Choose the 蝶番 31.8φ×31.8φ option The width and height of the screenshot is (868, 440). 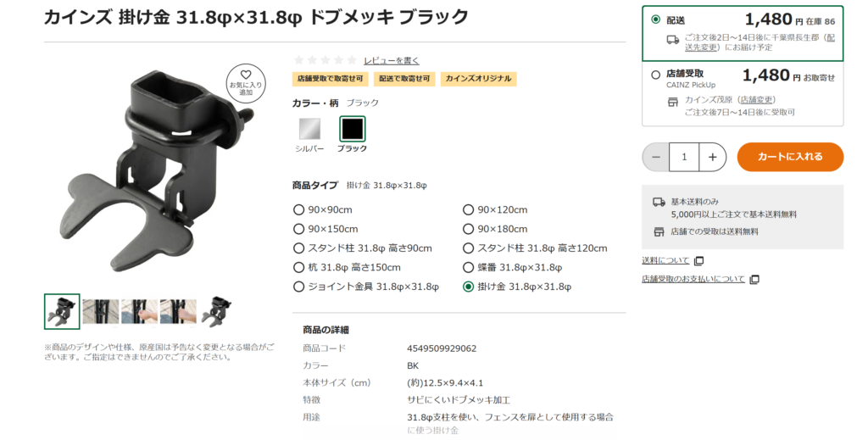[468, 267]
